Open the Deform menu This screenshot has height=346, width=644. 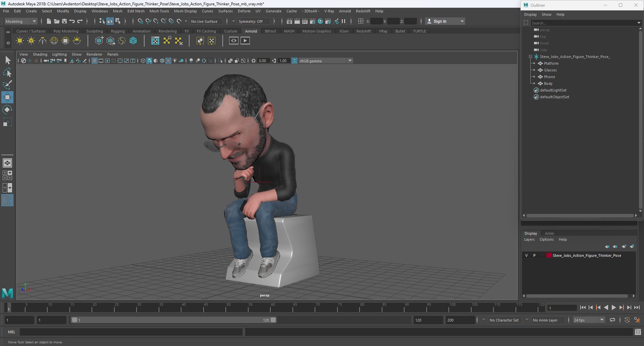coord(244,11)
